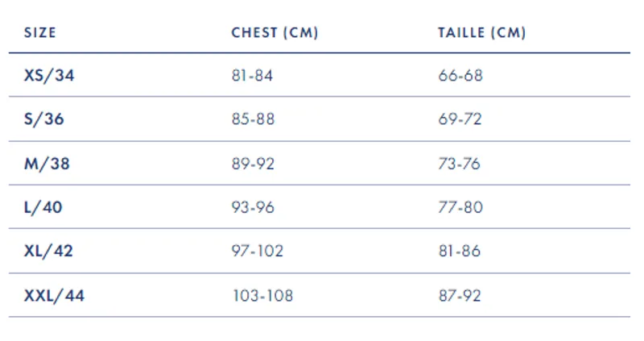Click the CHEST (CM) column header
This screenshot has width=644, height=341.
click(275, 33)
